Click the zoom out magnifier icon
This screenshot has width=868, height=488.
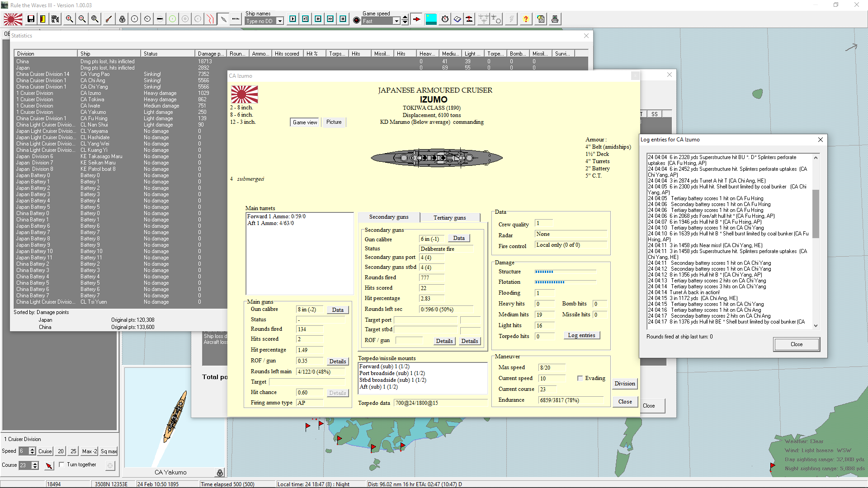point(82,19)
